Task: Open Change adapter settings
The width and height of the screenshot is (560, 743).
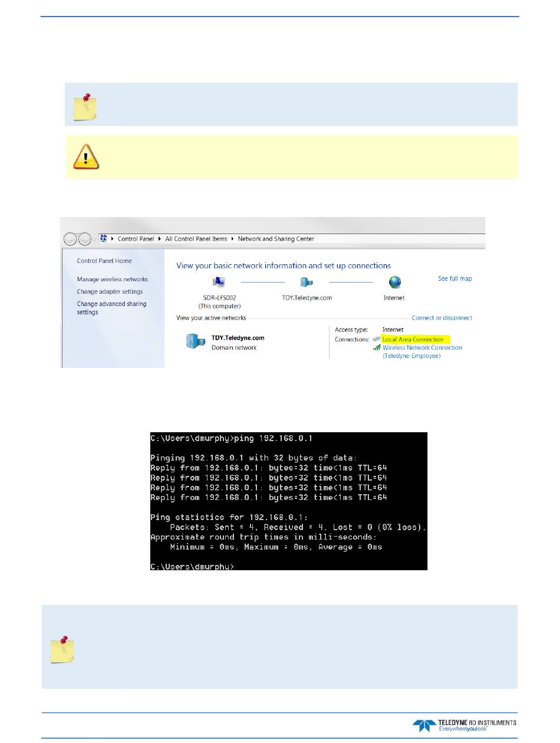Action: [110, 292]
